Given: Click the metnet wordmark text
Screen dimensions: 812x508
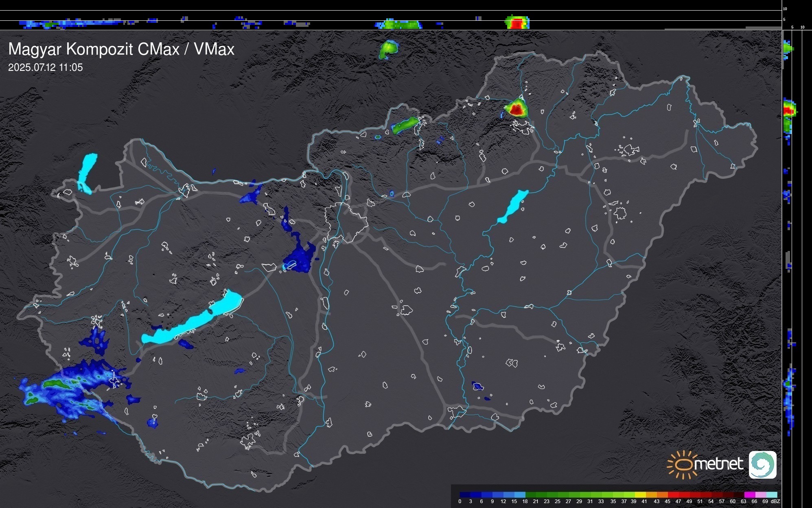Looking at the screenshot, I should [x=719, y=464].
